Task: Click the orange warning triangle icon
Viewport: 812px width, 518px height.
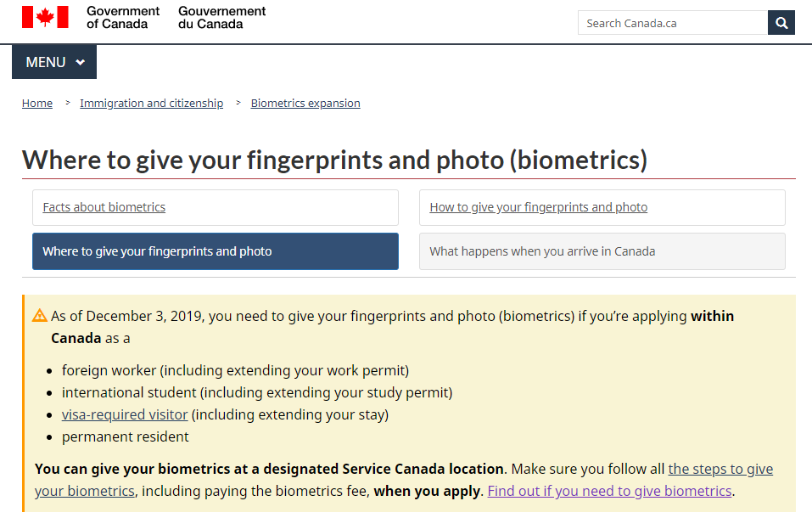Action: (x=40, y=316)
